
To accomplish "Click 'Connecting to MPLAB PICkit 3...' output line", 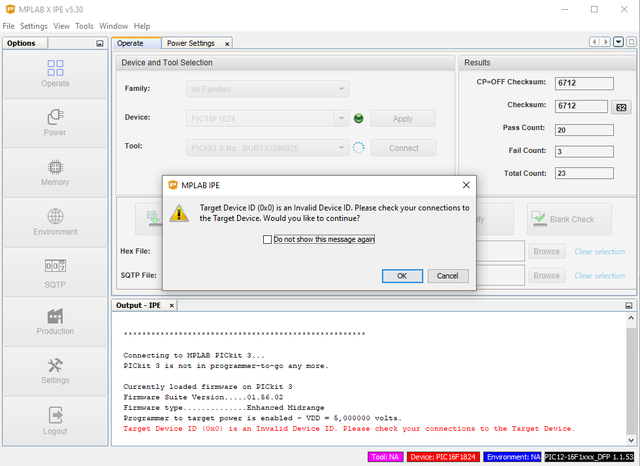I will tap(194, 355).
